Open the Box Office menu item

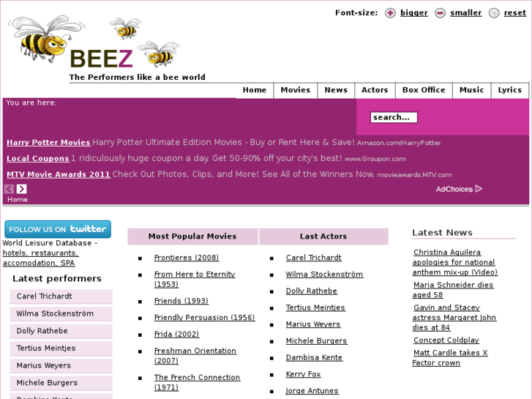pyautogui.click(x=424, y=90)
